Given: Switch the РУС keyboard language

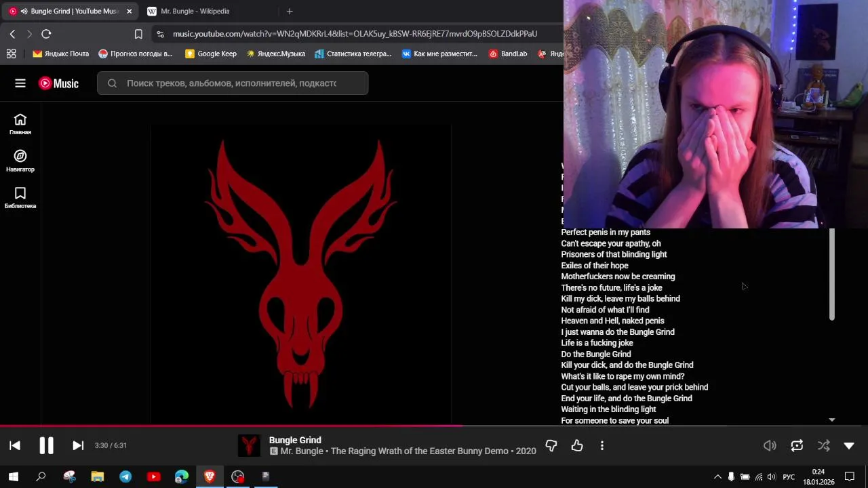Looking at the screenshot, I should (x=789, y=476).
